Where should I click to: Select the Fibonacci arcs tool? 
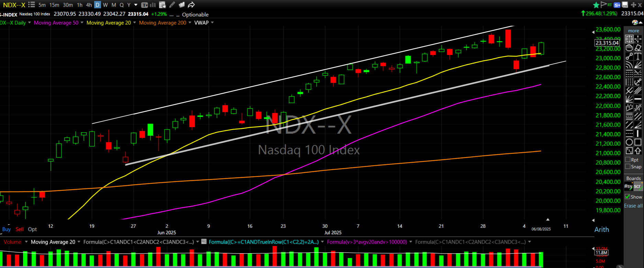(629, 65)
